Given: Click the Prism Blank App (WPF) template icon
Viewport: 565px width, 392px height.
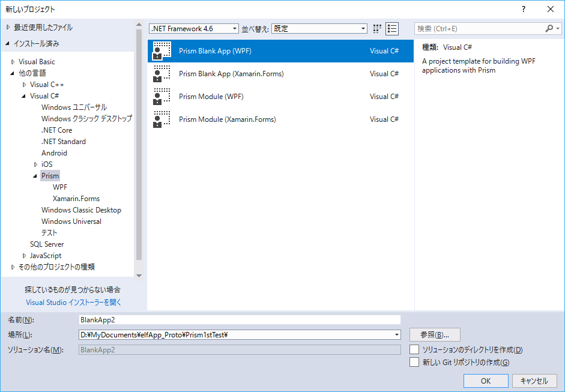Looking at the screenshot, I should (162, 51).
